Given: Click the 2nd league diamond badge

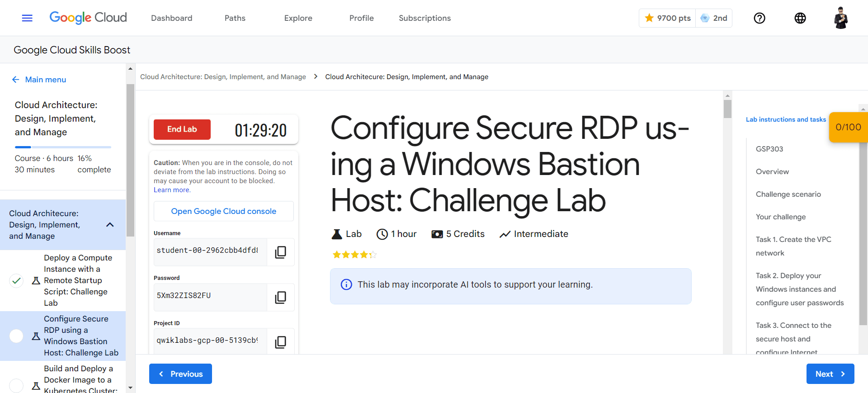Looking at the screenshot, I should pos(714,18).
